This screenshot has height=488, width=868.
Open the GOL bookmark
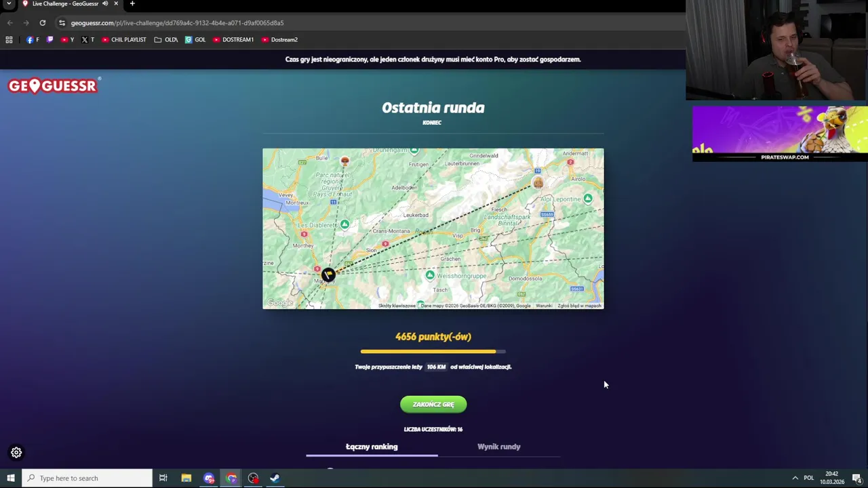coord(195,40)
